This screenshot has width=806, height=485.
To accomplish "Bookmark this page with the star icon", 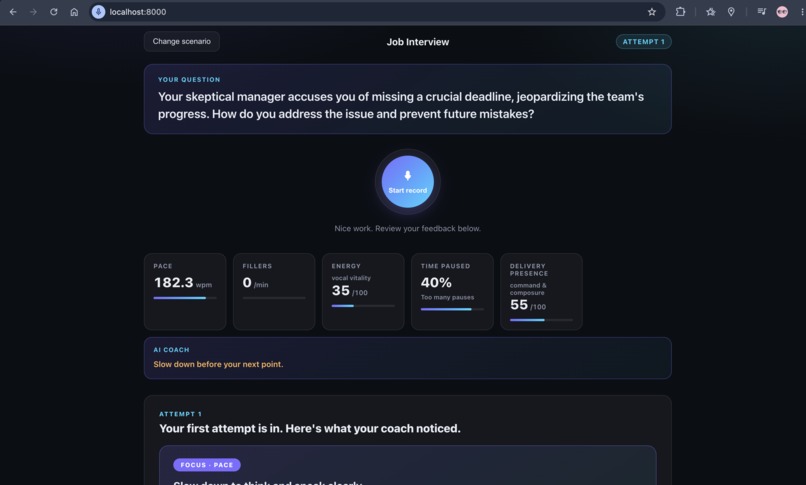I will [652, 12].
